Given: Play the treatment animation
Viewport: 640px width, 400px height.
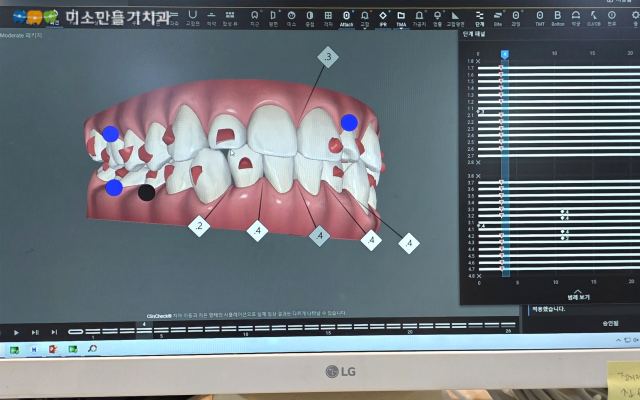Looking at the screenshot, I should click(16, 333).
